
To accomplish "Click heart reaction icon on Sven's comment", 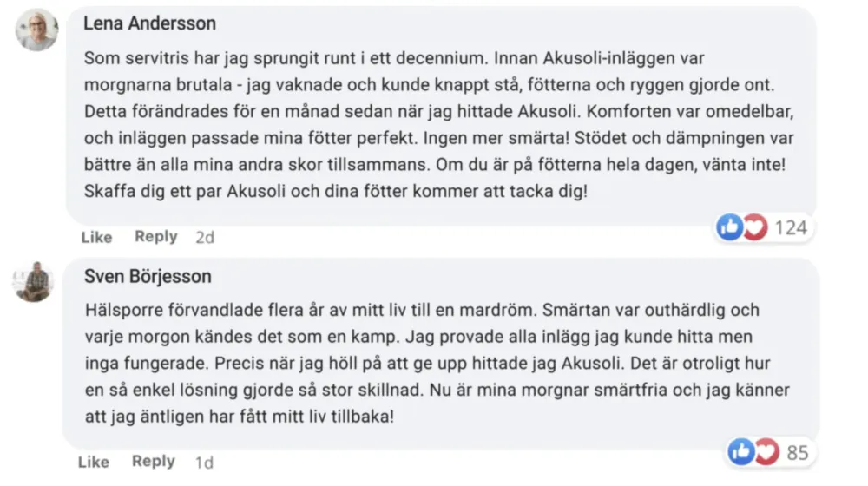I will tap(766, 451).
